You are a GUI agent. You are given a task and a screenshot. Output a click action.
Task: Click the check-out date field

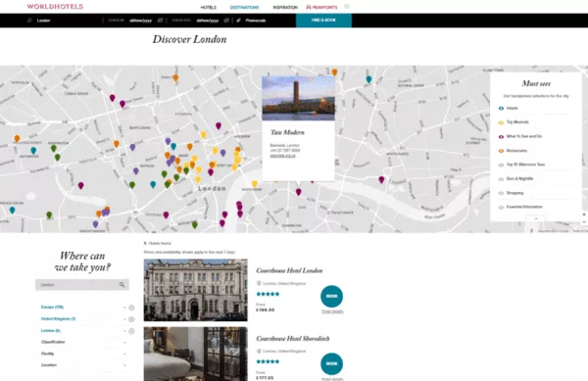point(208,21)
